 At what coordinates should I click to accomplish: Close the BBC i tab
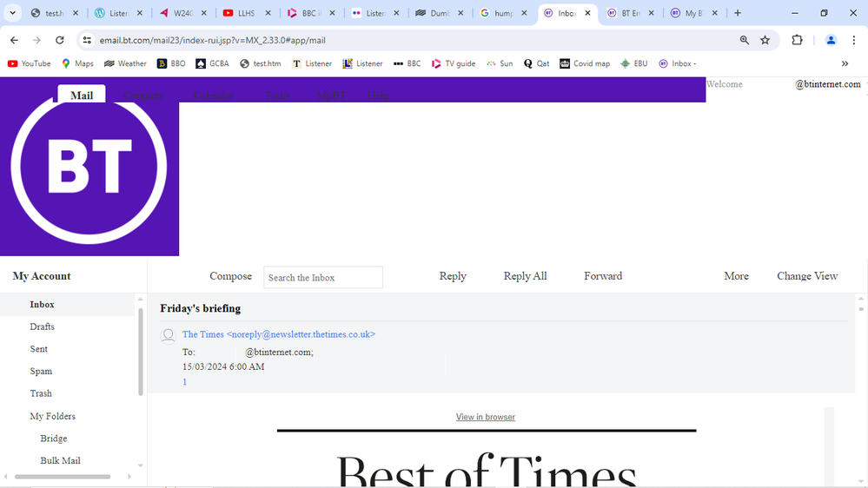click(x=332, y=13)
